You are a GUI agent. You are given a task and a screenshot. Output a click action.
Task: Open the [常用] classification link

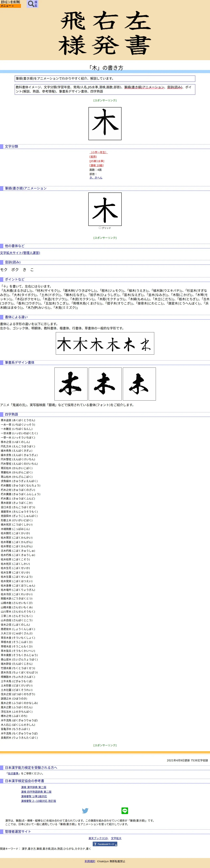pos(93,157)
